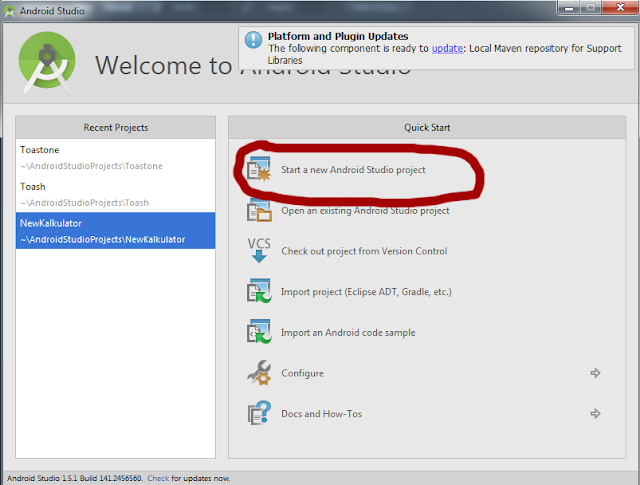This screenshot has width=640, height=485.
Task: Click the update link in notification
Action: click(x=447, y=48)
